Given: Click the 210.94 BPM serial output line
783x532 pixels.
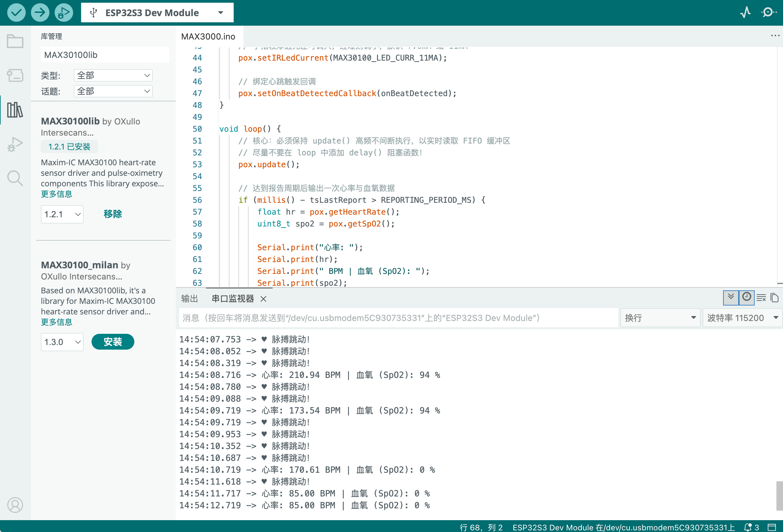Looking at the screenshot, I should tap(310, 375).
